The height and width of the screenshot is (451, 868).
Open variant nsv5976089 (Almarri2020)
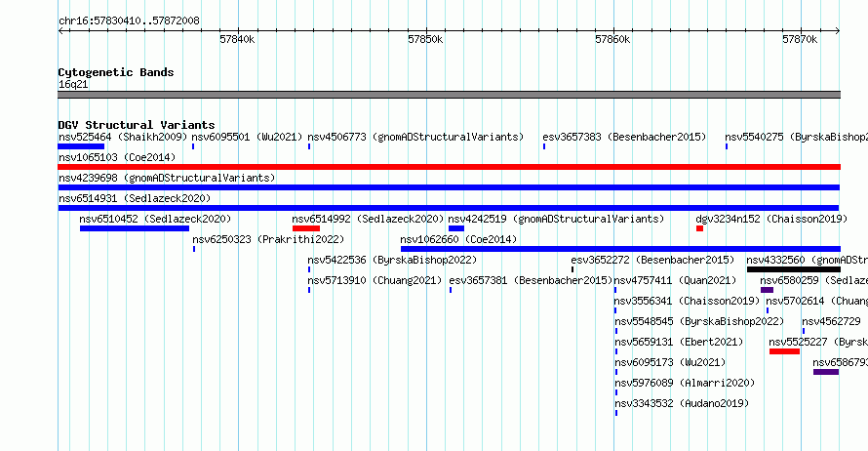[685, 383]
